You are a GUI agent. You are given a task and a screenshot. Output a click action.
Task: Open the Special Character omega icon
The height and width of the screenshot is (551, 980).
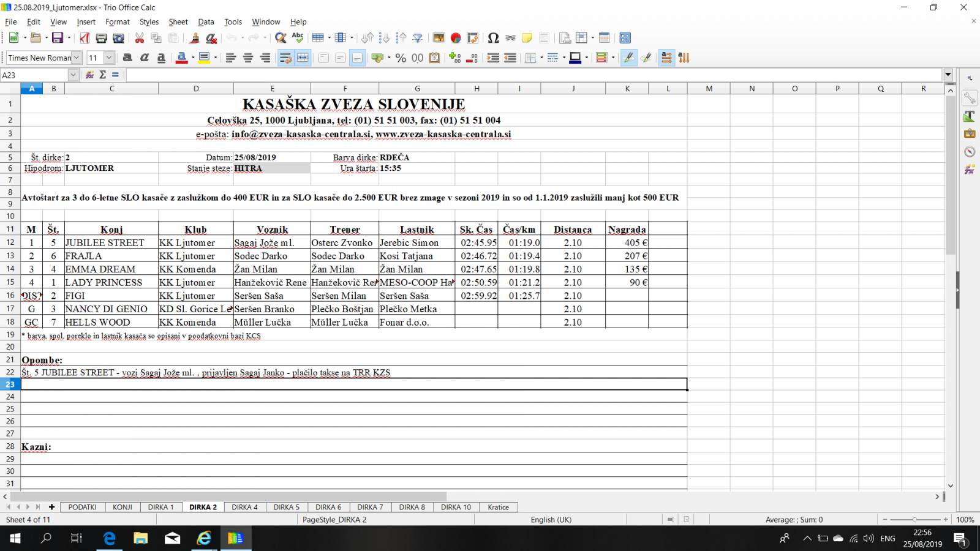(493, 38)
